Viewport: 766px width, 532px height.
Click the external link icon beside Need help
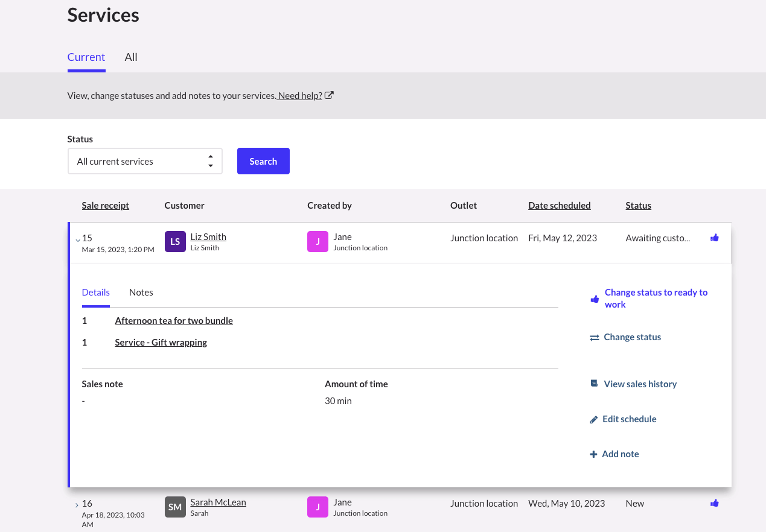pyautogui.click(x=329, y=95)
